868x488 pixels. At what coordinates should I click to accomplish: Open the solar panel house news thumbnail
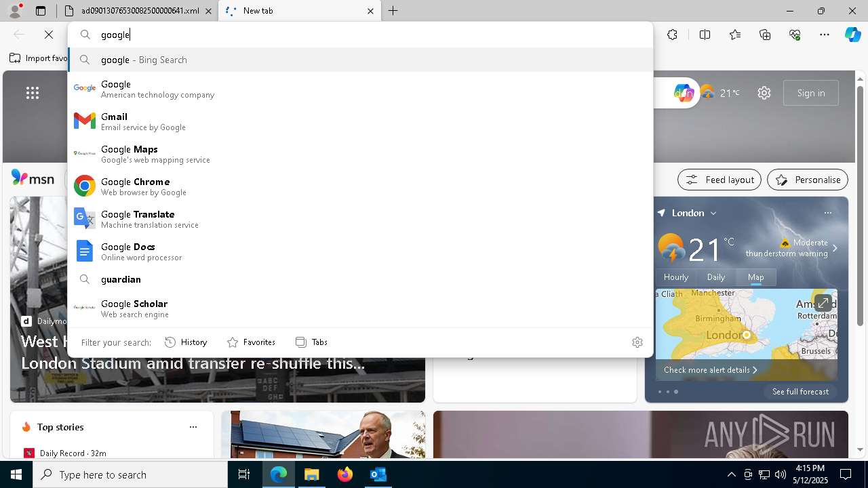click(x=323, y=434)
